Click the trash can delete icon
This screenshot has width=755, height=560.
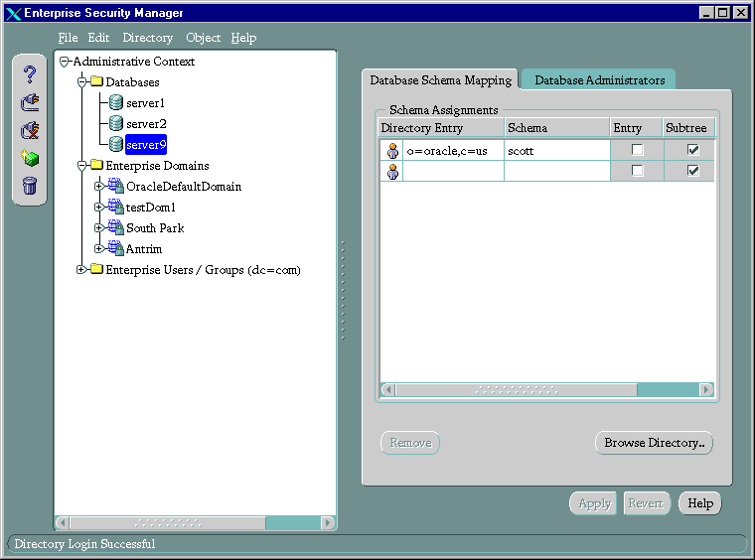(x=30, y=186)
